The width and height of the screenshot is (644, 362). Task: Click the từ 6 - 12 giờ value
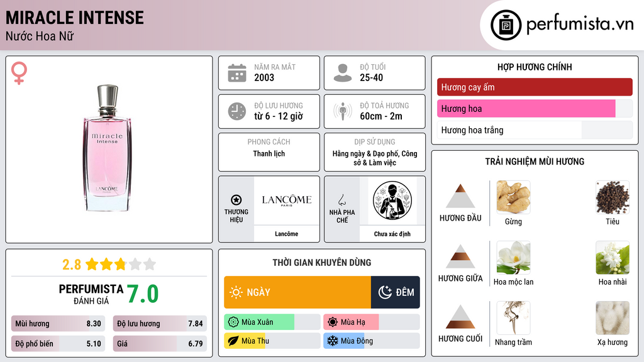[x=279, y=116]
